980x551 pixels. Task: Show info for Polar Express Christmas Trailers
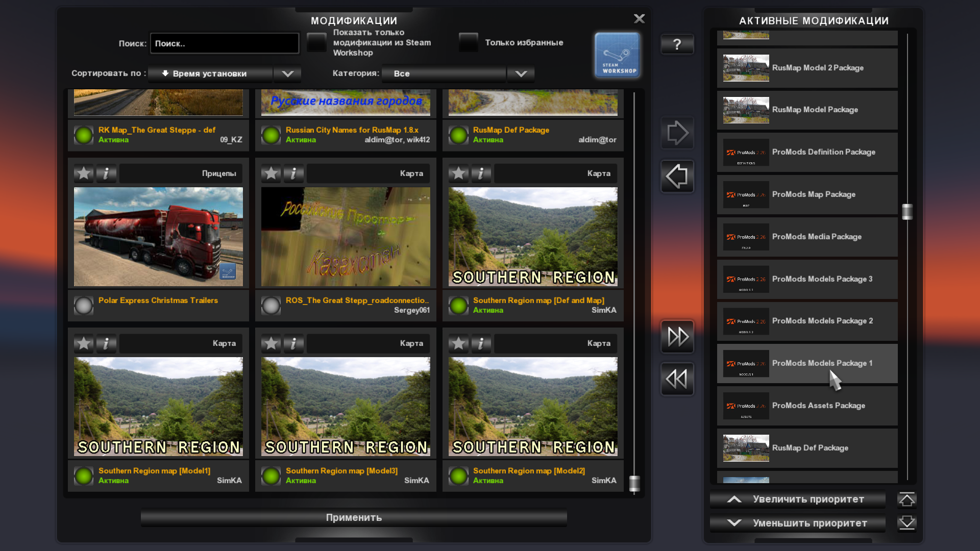point(106,173)
